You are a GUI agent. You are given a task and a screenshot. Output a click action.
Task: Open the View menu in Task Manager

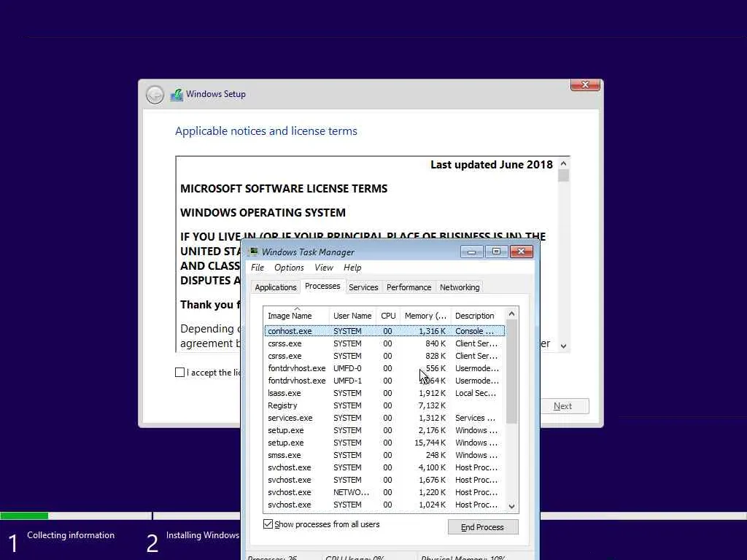[x=323, y=268]
